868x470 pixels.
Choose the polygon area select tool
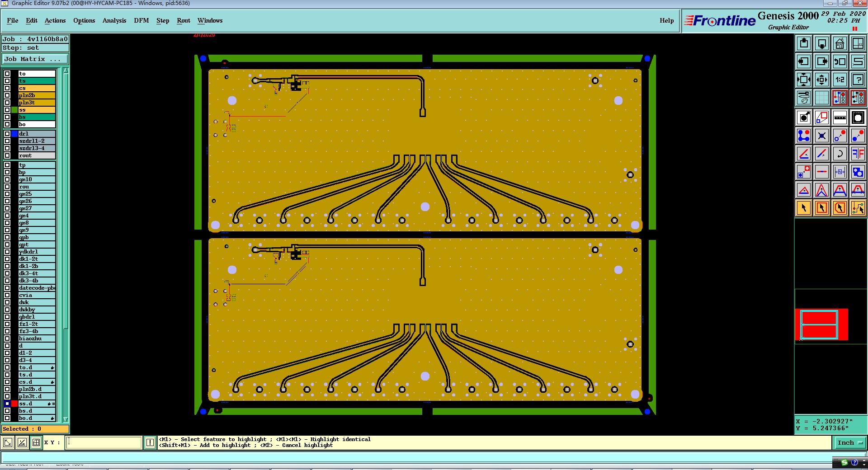coord(840,208)
